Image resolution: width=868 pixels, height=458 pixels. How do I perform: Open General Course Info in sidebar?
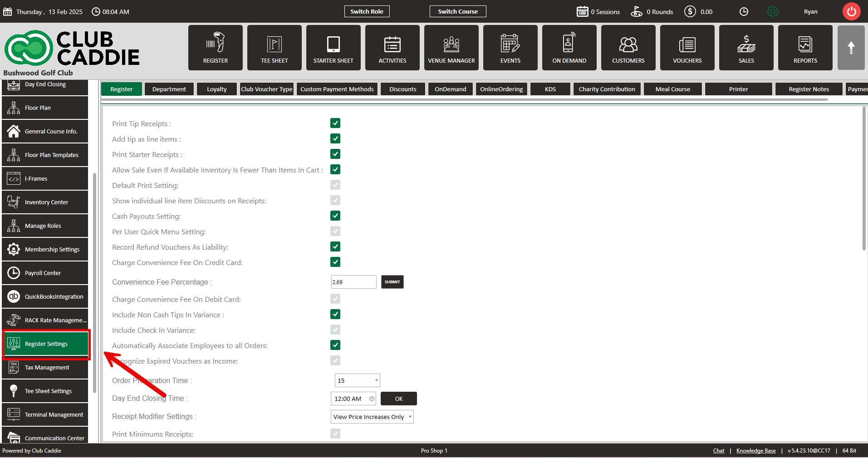pos(45,131)
